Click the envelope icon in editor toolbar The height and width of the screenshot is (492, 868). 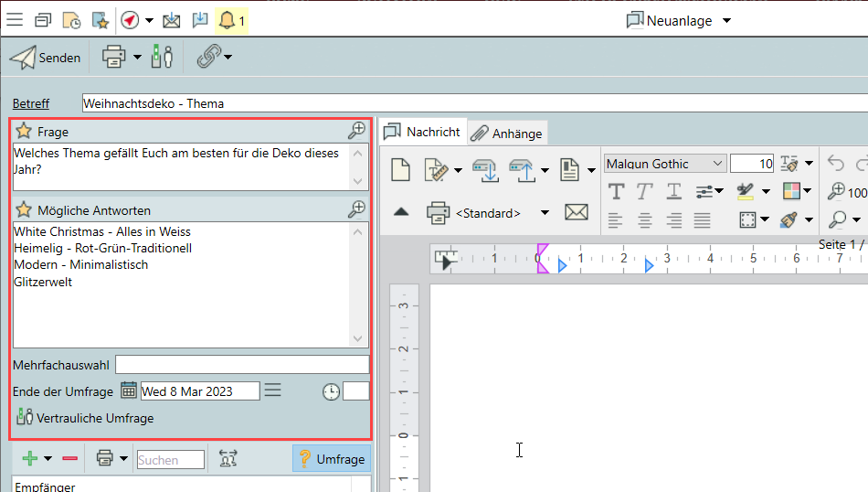click(x=576, y=212)
